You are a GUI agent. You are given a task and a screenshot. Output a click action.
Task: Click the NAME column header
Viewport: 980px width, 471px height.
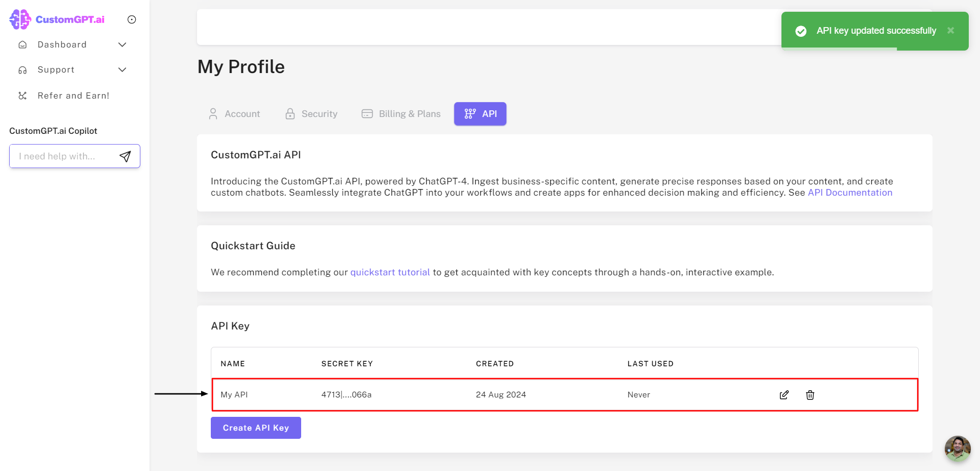pyautogui.click(x=233, y=364)
